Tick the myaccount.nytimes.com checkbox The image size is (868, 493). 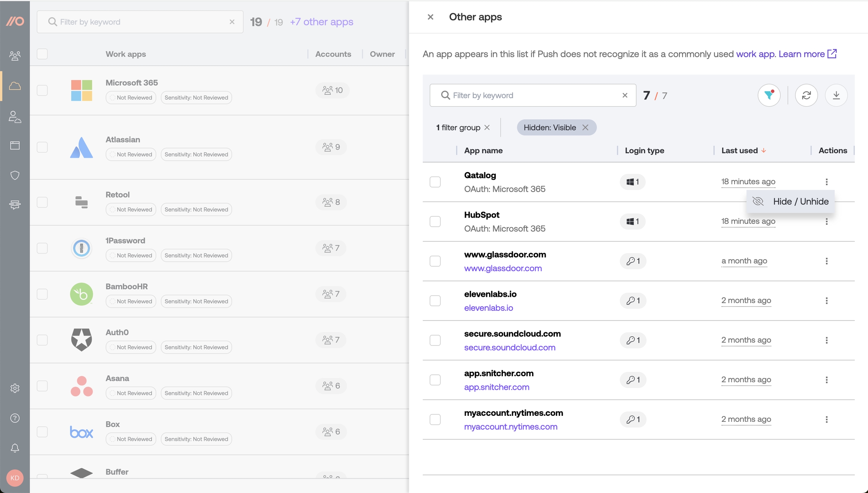point(435,419)
